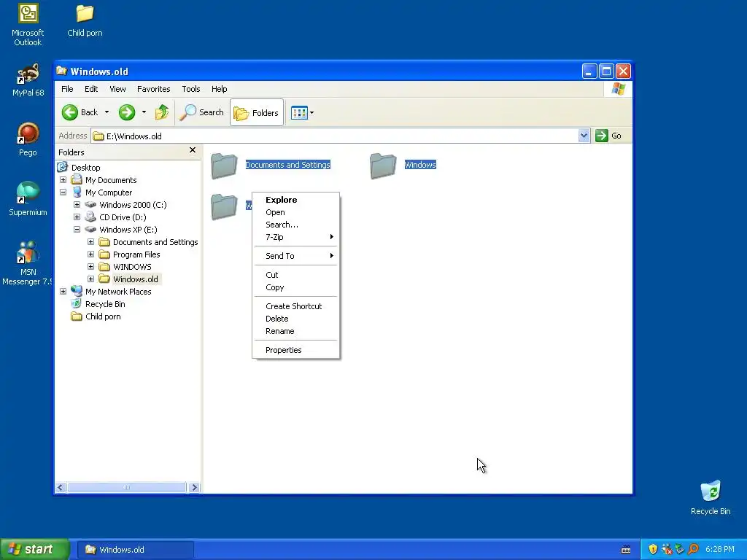The image size is (747, 560).
Task: Click the Folders pane scroll right arrow
Action: coord(194,487)
